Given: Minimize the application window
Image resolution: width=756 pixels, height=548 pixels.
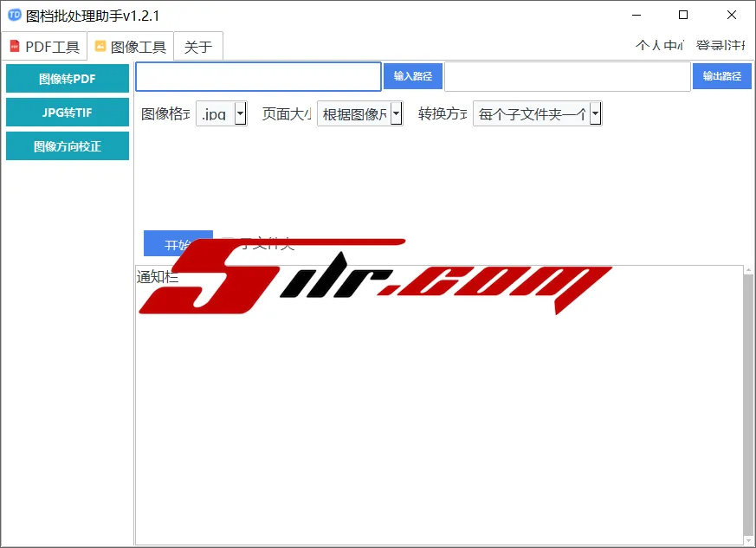Looking at the screenshot, I should pyautogui.click(x=636, y=15).
